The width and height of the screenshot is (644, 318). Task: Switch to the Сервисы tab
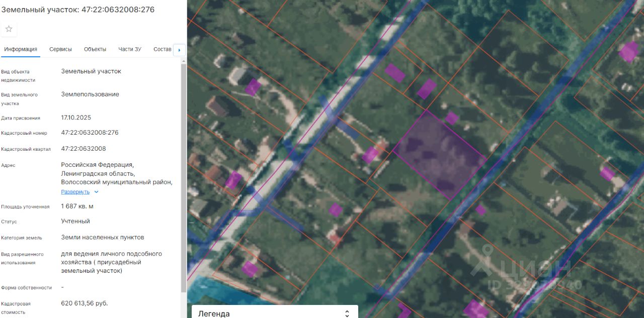[x=60, y=49]
